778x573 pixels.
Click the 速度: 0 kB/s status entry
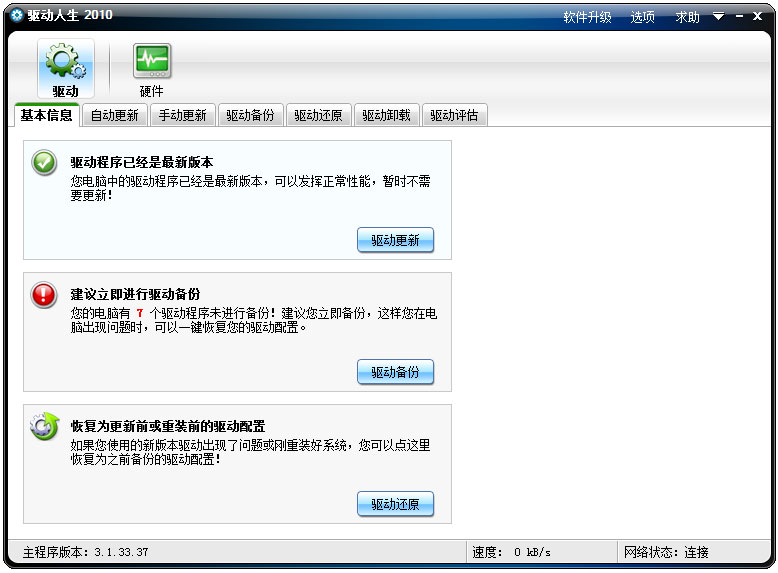coord(512,552)
